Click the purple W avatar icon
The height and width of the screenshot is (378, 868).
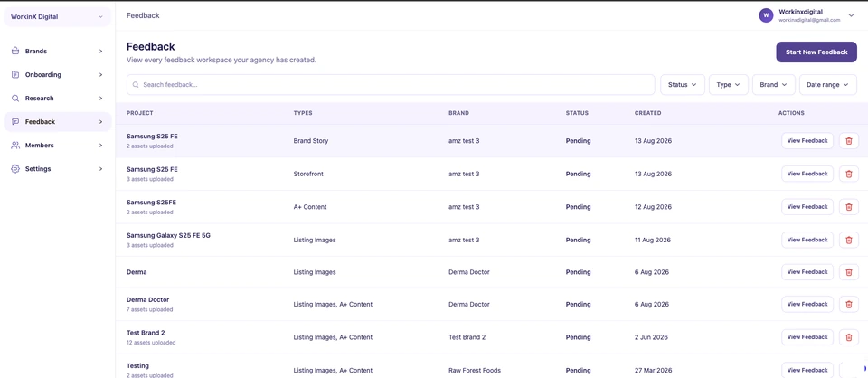point(766,15)
